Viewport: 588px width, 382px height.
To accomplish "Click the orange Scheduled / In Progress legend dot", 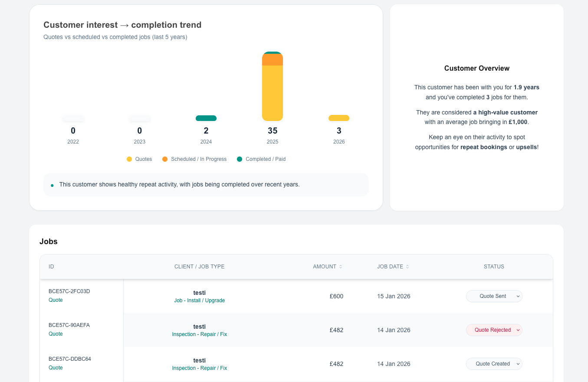I will click(x=165, y=159).
